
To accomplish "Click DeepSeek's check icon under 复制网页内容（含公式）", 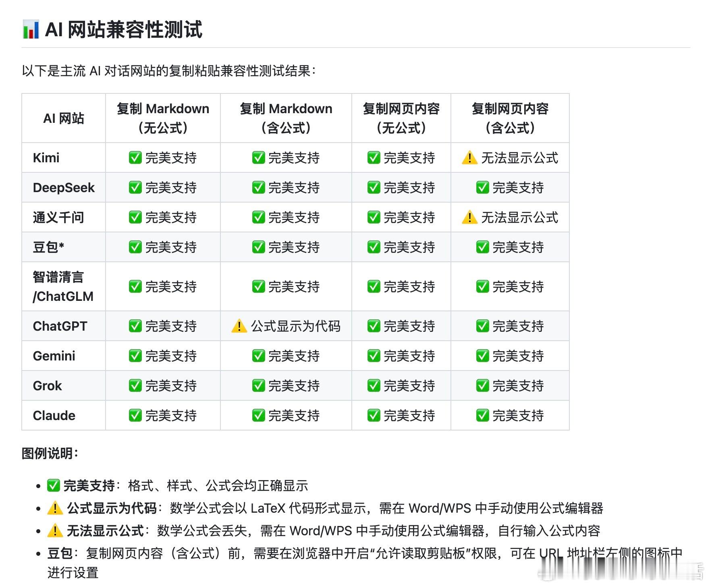I will coord(483,187).
